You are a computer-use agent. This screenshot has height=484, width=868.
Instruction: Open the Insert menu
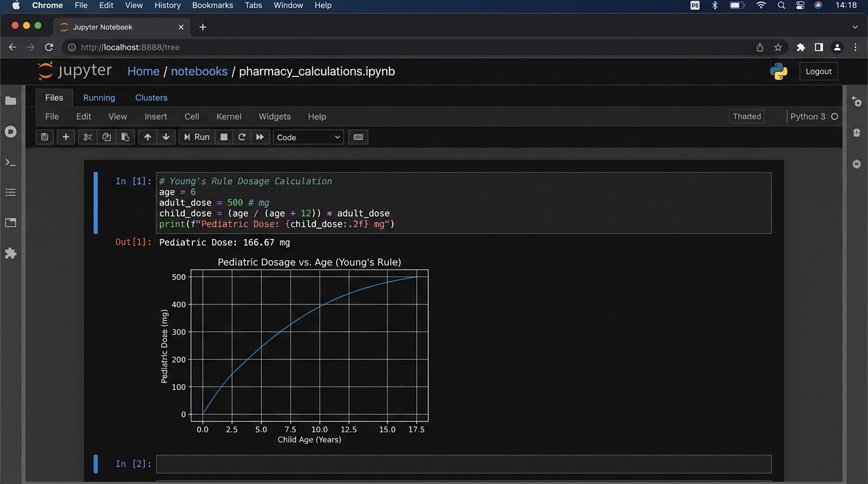(156, 117)
